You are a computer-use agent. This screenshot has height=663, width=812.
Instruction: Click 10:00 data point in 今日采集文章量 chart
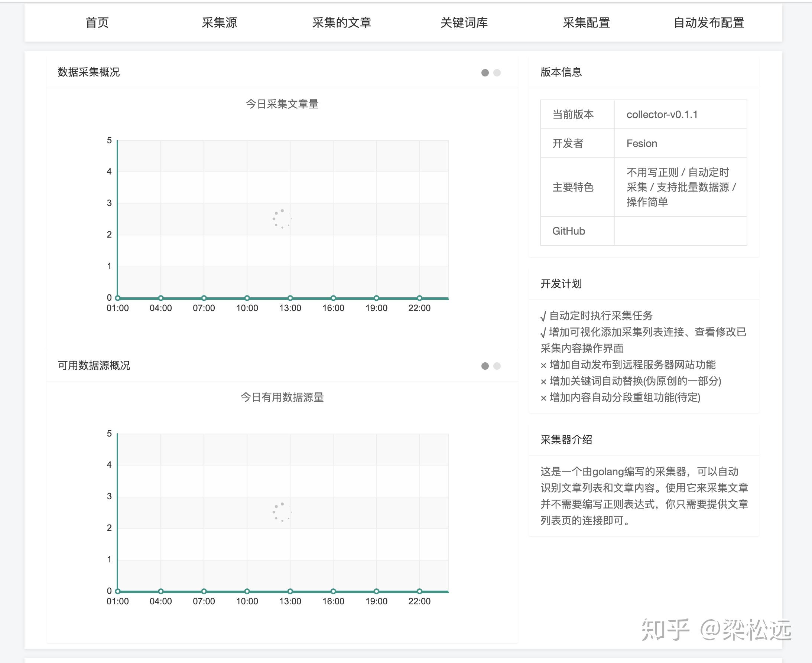(x=247, y=298)
